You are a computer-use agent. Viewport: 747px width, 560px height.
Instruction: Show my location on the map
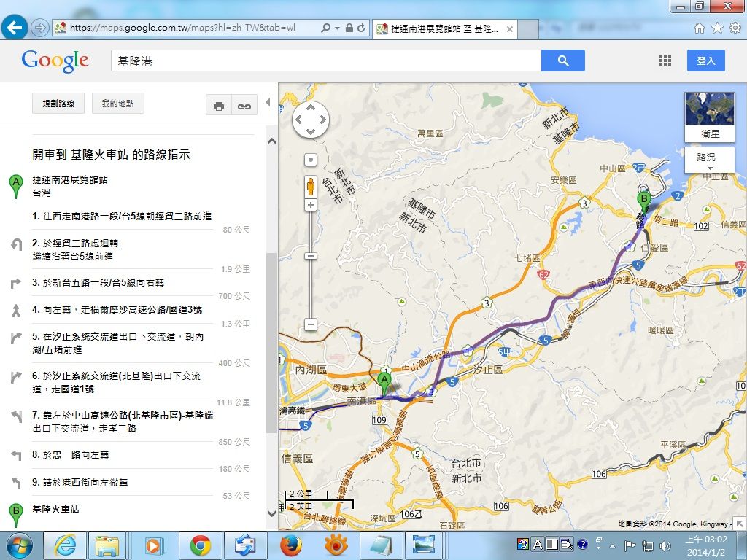click(x=311, y=160)
